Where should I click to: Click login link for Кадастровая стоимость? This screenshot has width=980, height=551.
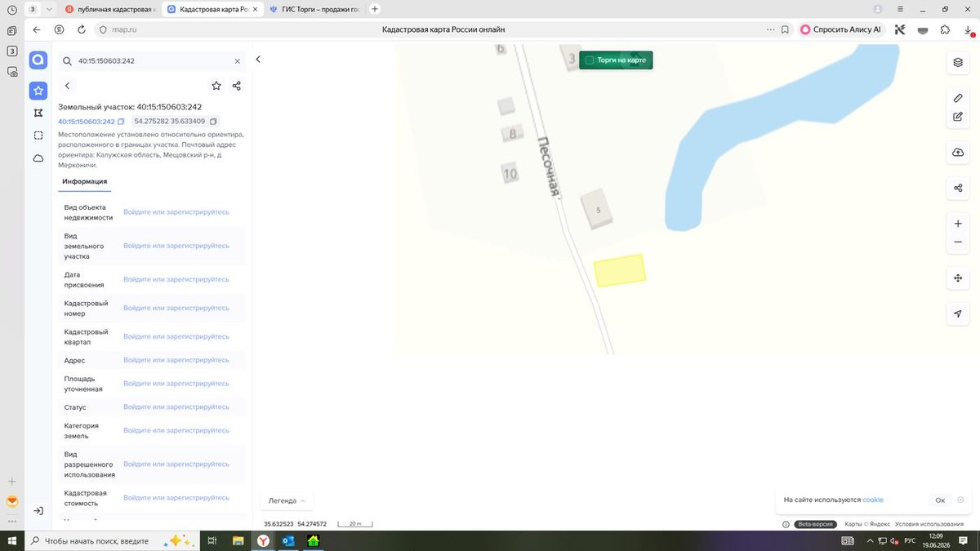[176, 498]
